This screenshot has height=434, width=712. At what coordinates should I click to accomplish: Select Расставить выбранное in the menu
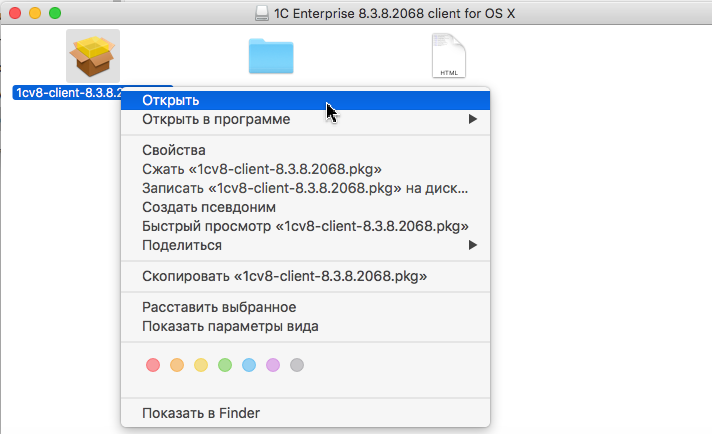(219, 307)
